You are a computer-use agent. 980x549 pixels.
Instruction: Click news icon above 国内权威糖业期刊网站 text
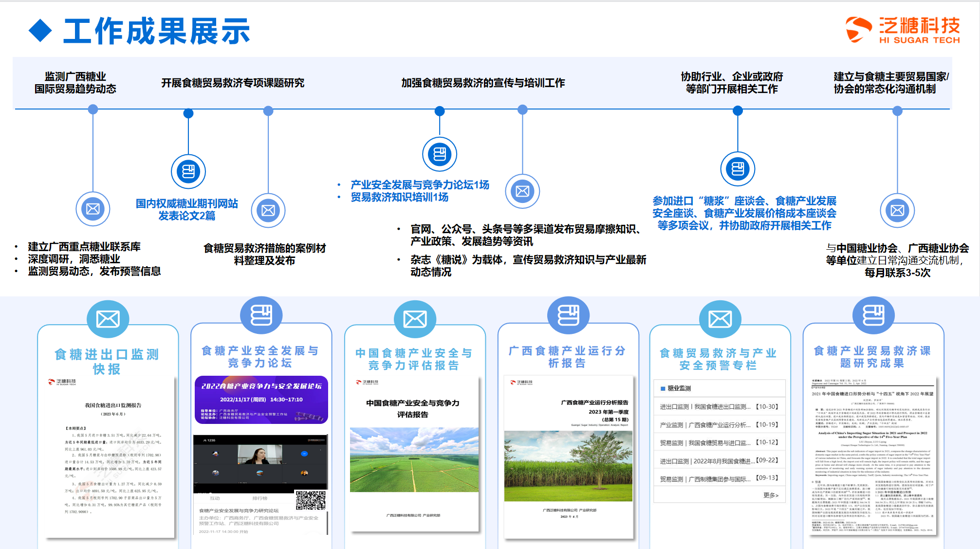[188, 171]
